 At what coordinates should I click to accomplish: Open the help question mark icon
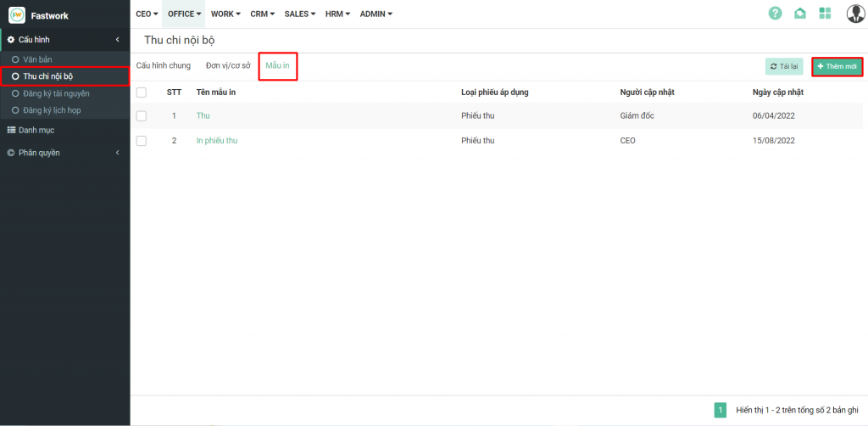coord(775,14)
